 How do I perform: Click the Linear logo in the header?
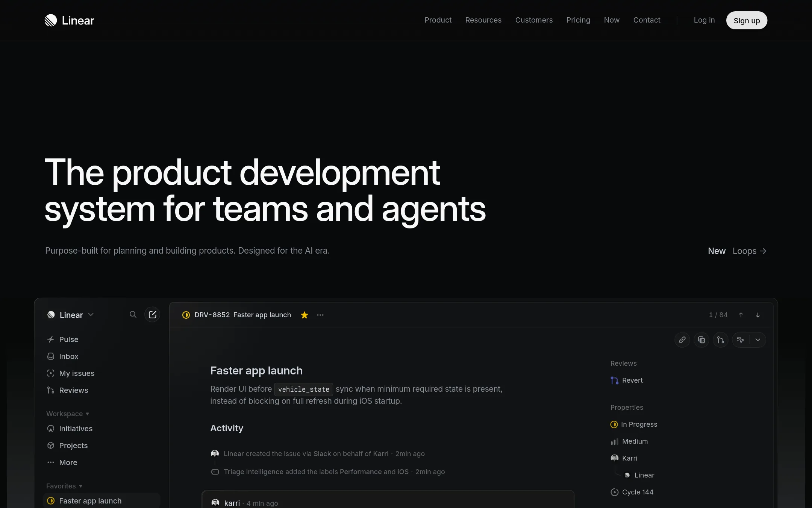69,20
